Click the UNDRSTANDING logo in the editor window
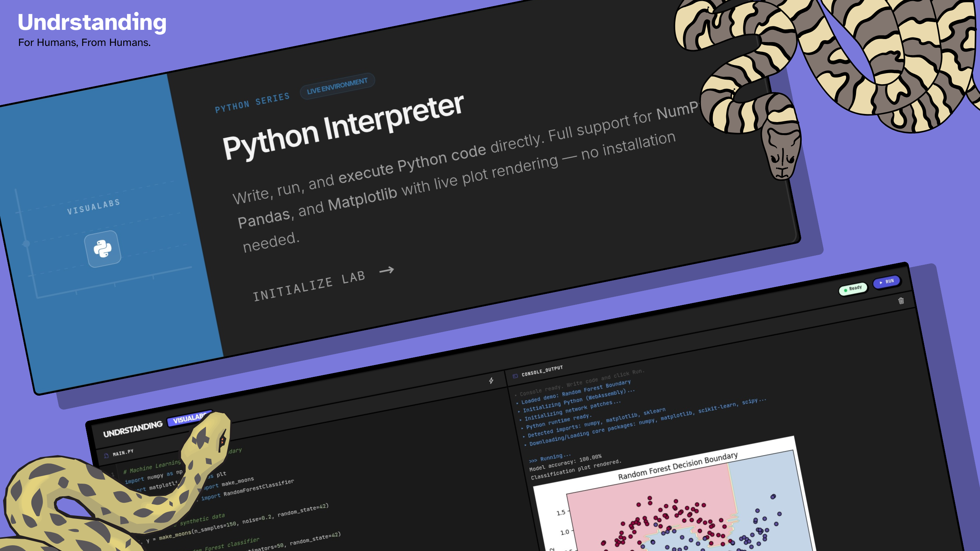 [133, 429]
